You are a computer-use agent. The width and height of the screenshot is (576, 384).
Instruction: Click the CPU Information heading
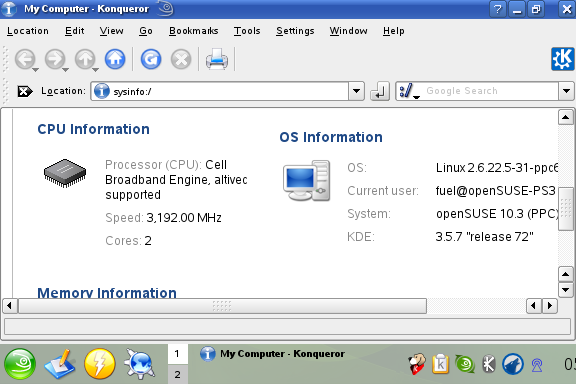point(93,129)
